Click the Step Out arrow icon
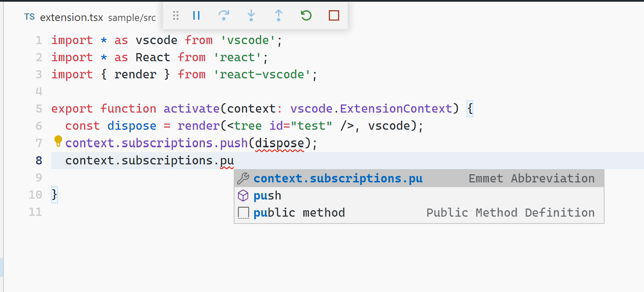The image size is (644, 292). [279, 16]
